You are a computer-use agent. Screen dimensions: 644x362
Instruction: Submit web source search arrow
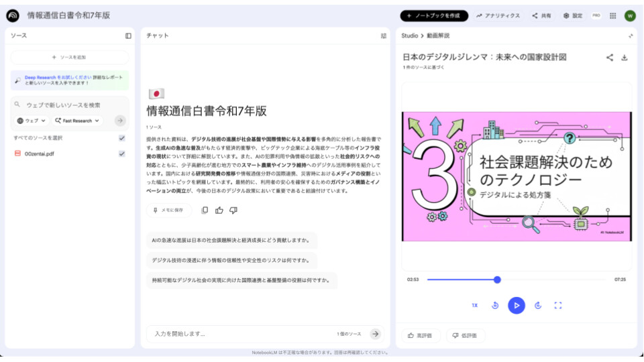(x=120, y=121)
